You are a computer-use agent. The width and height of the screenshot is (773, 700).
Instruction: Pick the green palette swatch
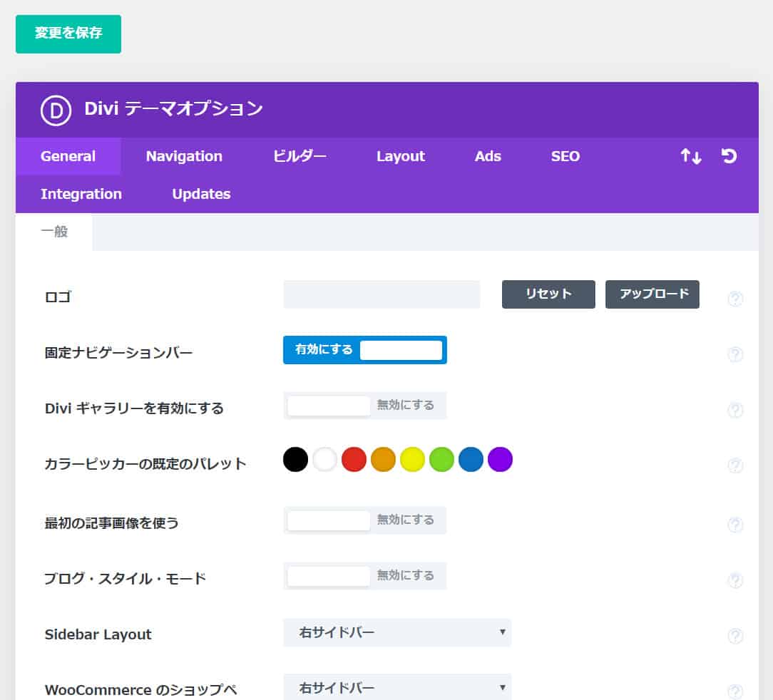click(x=441, y=460)
